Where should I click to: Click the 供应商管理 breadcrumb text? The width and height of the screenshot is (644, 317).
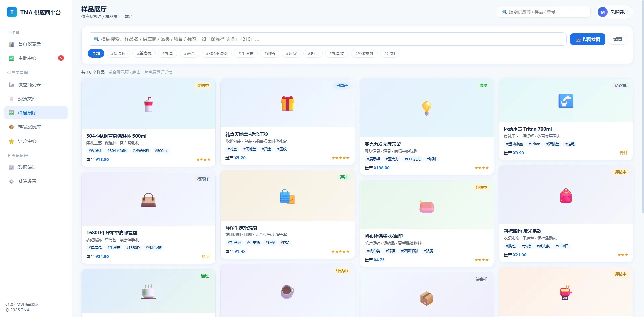click(91, 17)
